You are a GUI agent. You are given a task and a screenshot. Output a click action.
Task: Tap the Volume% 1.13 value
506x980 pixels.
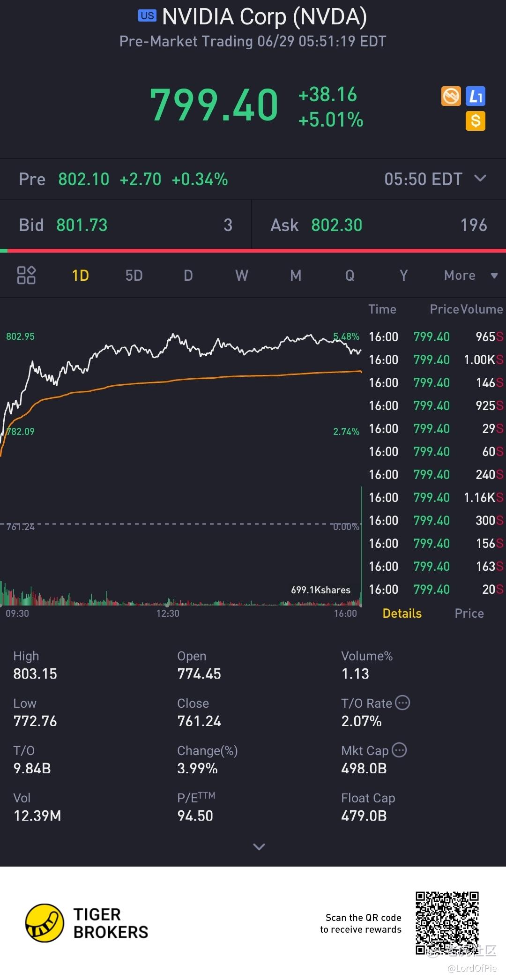click(355, 673)
